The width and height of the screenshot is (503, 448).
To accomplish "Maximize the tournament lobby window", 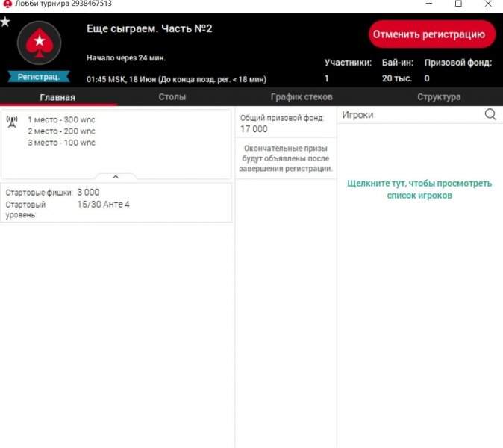I will pyautogui.click(x=458, y=4).
